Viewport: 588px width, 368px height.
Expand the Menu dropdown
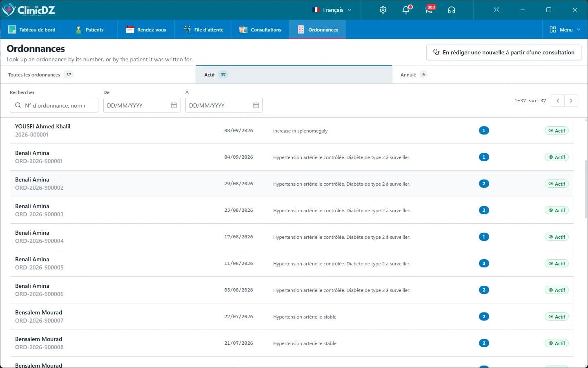(565, 29)
